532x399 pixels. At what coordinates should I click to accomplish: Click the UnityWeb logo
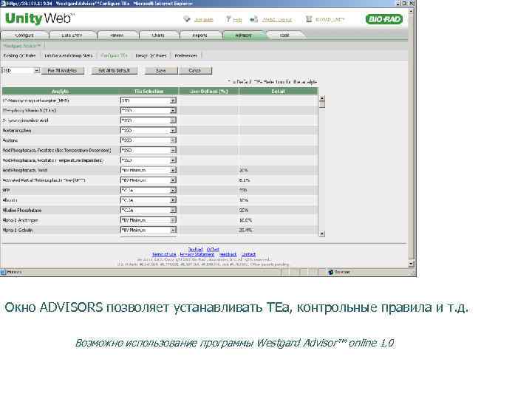click(40, 18)
